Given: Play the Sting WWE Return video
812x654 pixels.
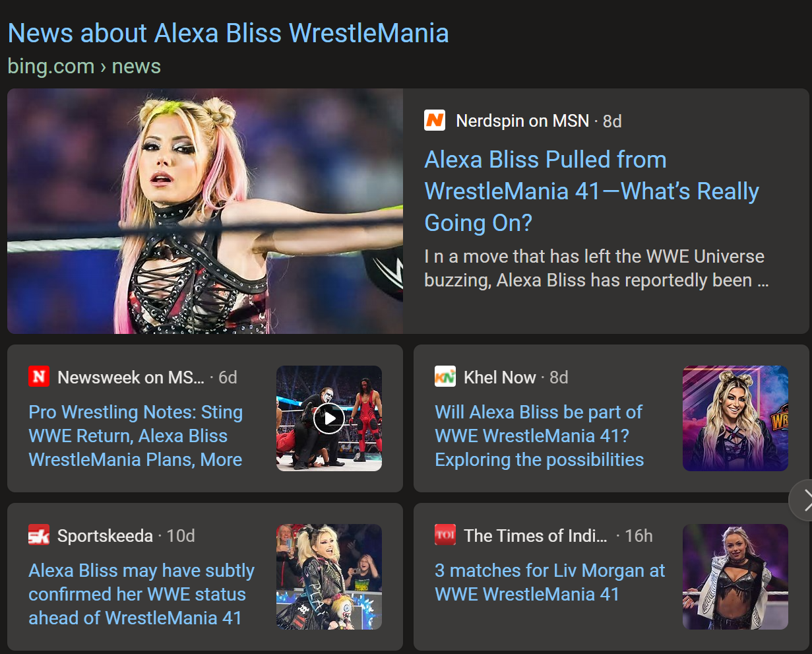Looking at the screenshot, I should click(x=328, y=418).
